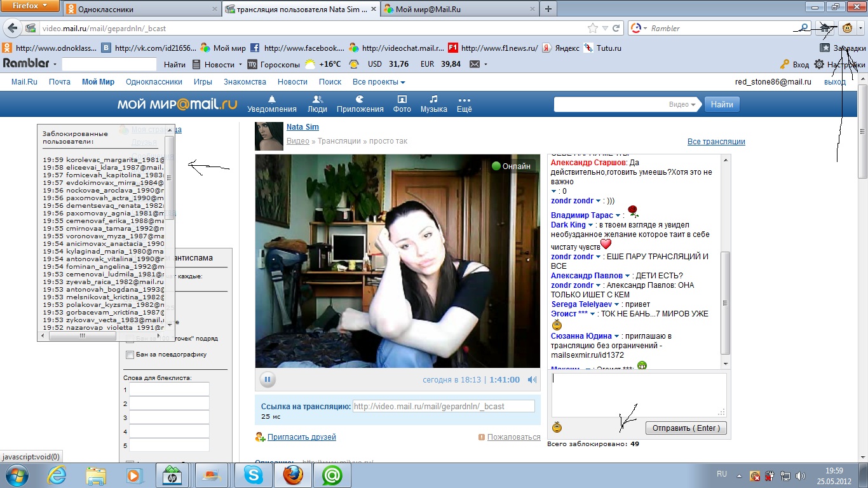Open Музыка section icon

pyautogui.click(x=433, y=99)
